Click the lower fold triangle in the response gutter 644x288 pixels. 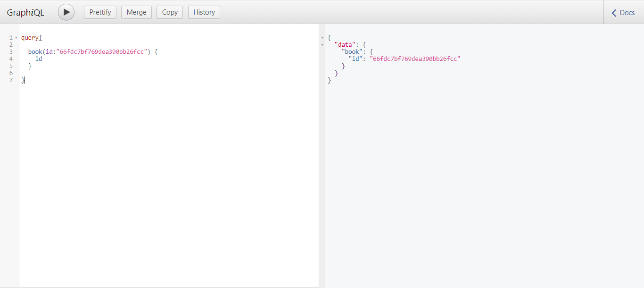click(x=322, y=44)
